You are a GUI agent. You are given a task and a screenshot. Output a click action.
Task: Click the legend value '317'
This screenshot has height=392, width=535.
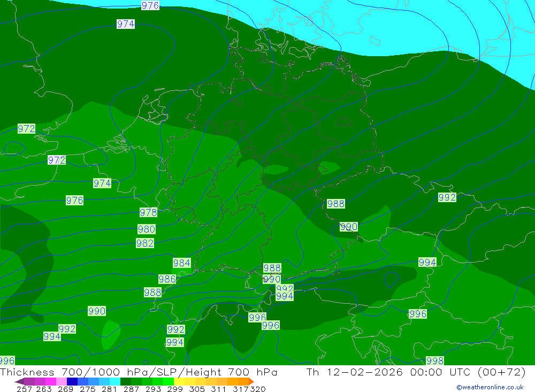click(240, 389)
